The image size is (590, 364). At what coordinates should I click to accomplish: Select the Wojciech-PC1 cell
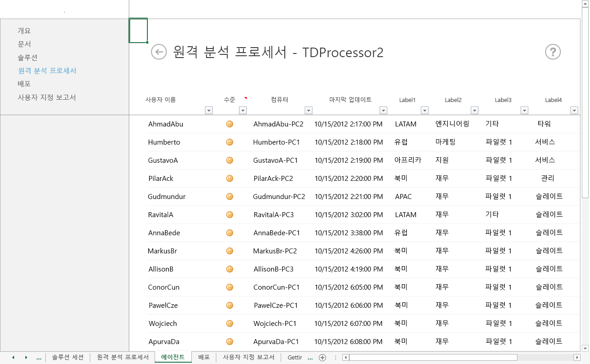pos(275,323)
